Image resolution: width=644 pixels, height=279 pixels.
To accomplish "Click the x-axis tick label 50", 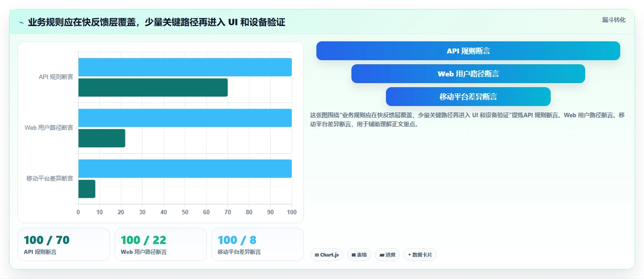I will [185, 212].
